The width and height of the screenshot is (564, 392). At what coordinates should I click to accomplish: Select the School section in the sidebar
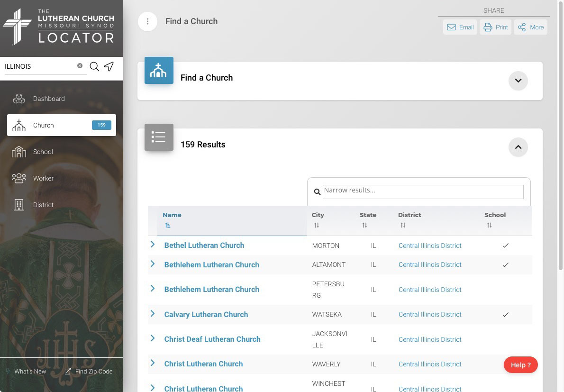43,152
